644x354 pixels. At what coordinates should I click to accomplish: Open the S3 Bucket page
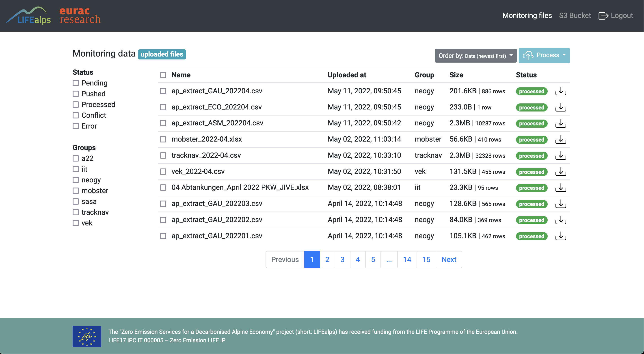tap(575, 15)
